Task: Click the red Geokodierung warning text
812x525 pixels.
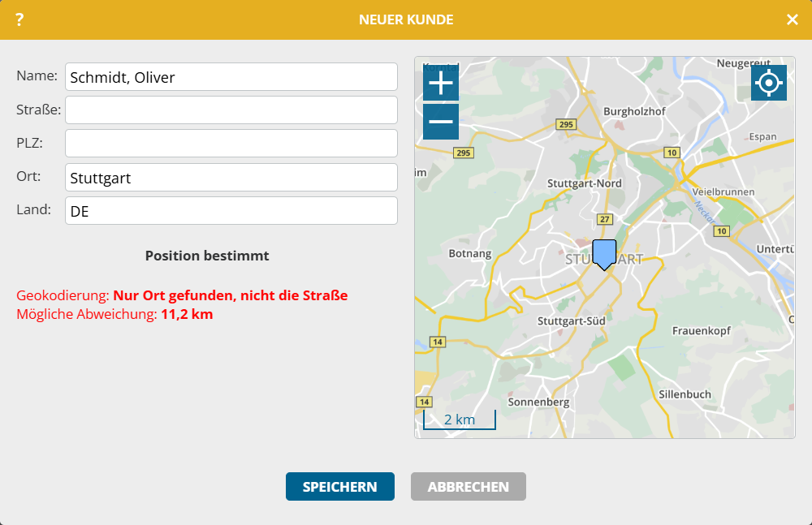Action: click(182, 295)
